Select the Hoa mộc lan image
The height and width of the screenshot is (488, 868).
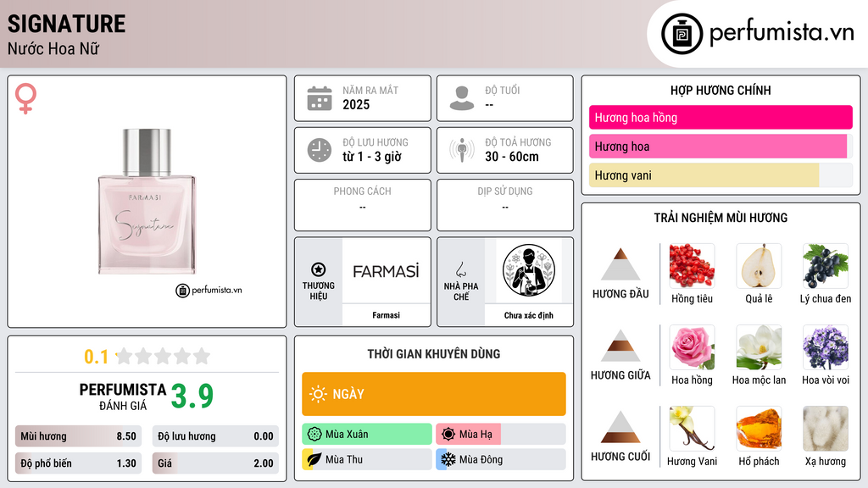tap(759, 347)
